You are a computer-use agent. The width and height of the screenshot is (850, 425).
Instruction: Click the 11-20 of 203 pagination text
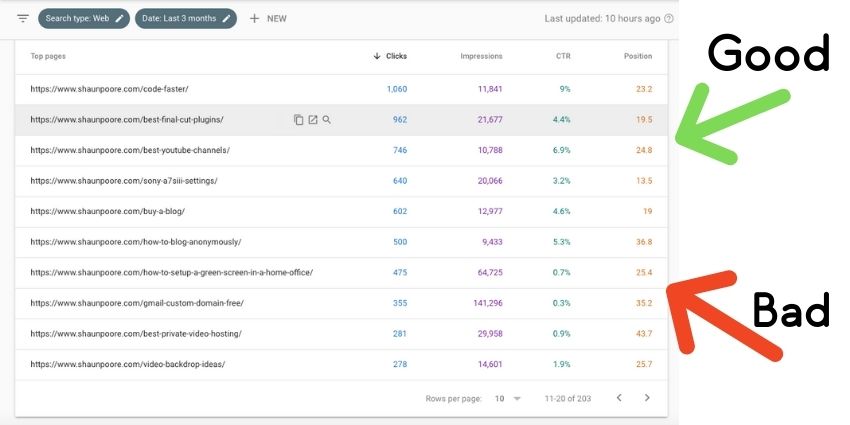click(x=568, y=398)
